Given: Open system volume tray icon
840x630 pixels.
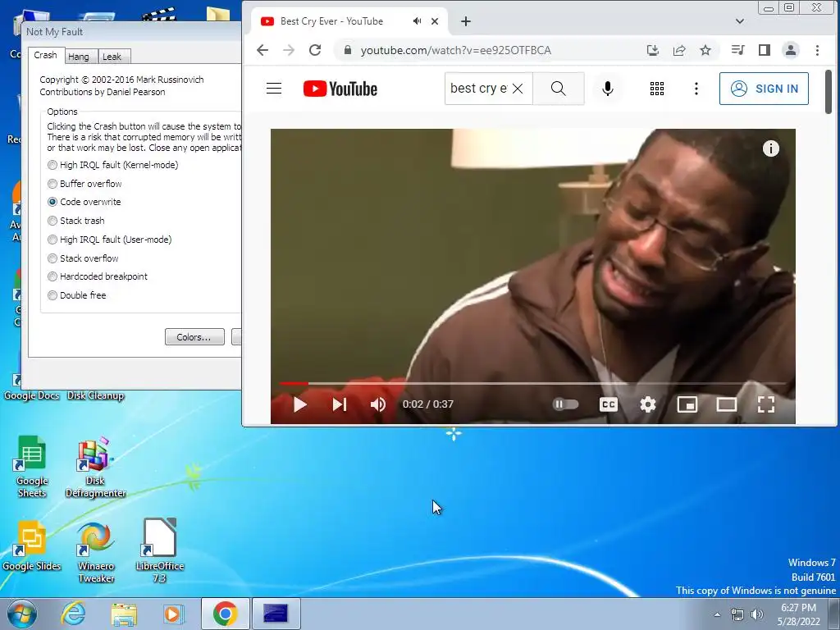Looking at the screenshot, I should tap(757, 614).
